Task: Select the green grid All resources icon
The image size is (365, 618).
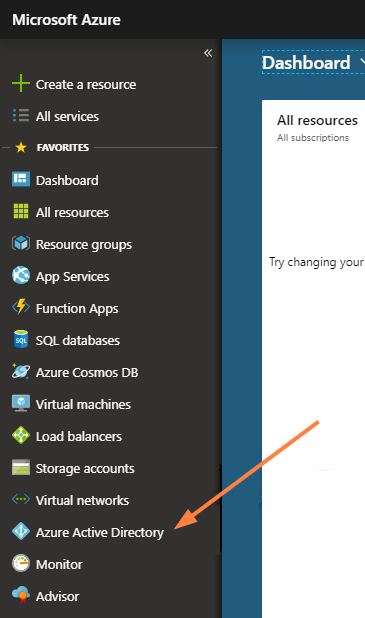Action: click(x=21, y=211)
